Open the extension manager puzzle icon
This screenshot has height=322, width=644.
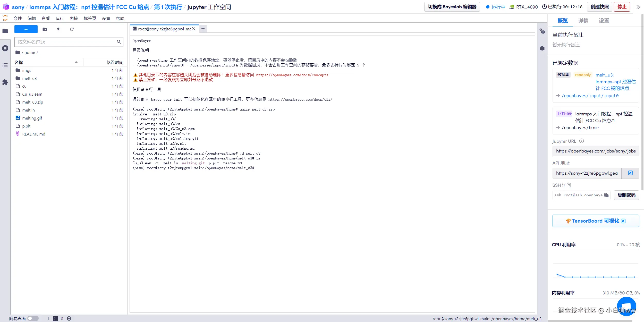[x=5, y=82]
